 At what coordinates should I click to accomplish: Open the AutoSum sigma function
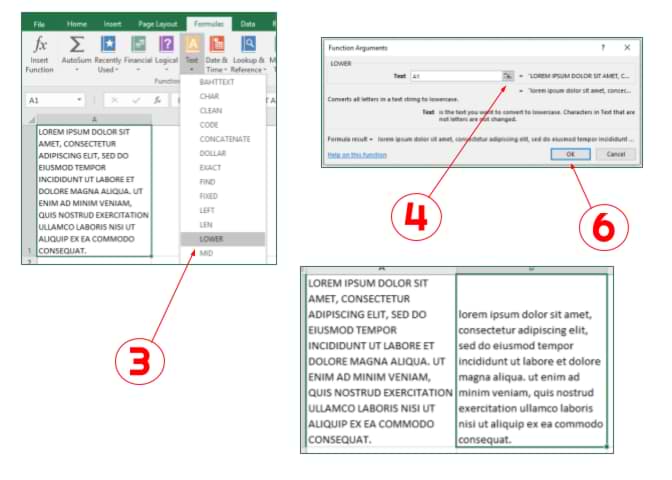[x=76, y=45]
